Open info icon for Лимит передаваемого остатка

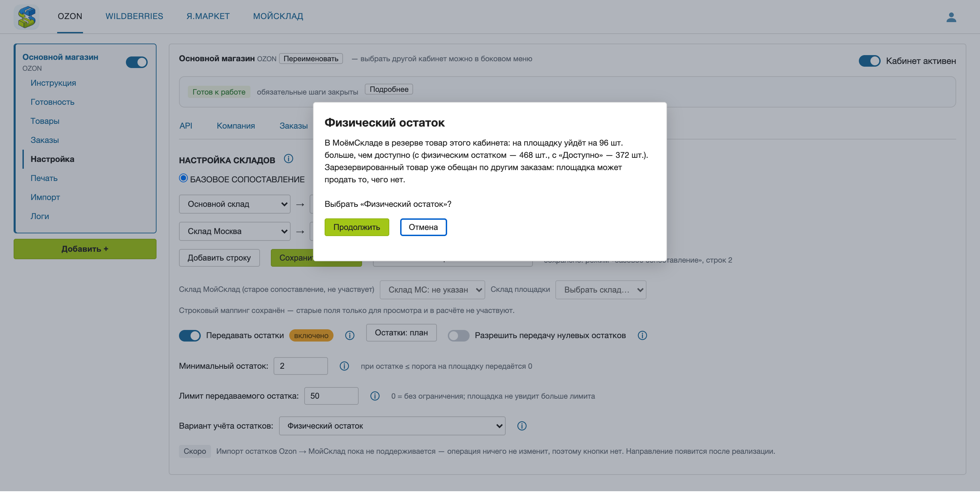[x=375, y=396]
